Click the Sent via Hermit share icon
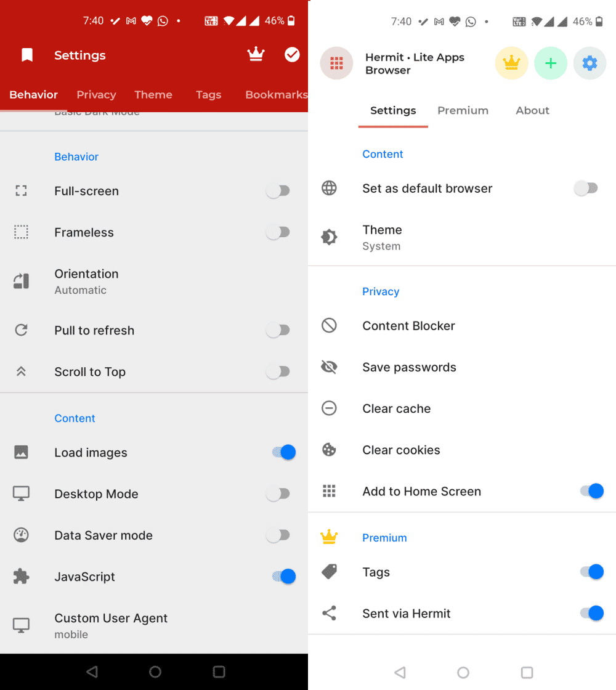 coord(329,613)
